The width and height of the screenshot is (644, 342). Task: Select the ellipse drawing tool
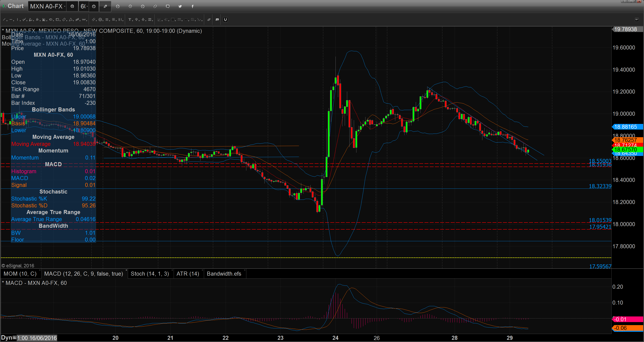pyautogui.click(x=51, y=20)
